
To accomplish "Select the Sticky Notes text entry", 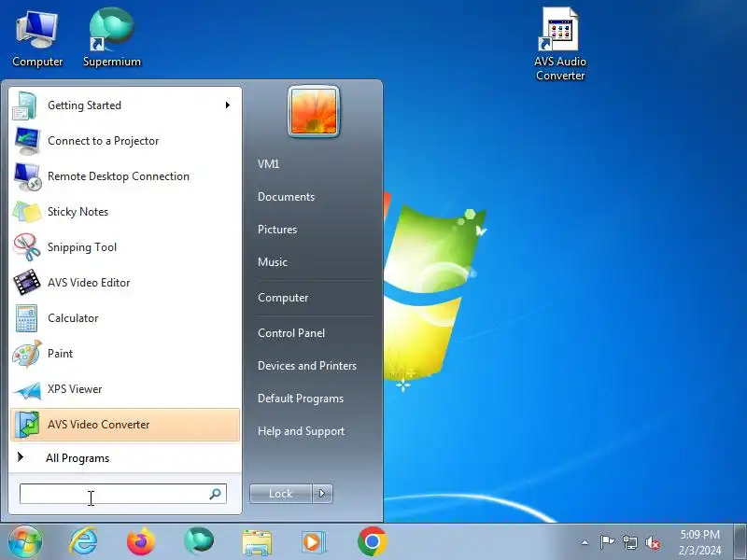I will 78,212.
